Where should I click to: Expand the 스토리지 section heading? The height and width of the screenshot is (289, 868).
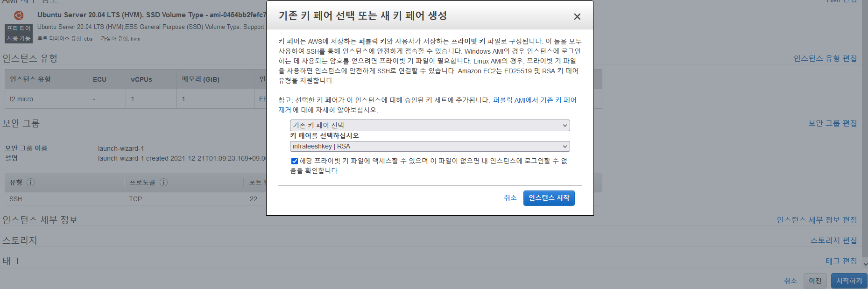(20, 240)
